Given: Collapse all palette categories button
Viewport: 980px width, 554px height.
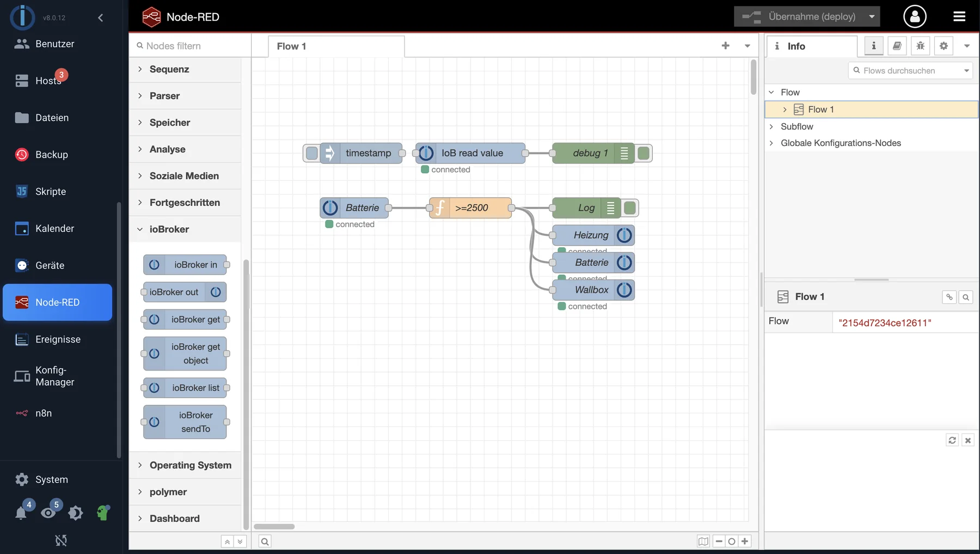Looking at the screenshot, I should (x=227, y=541).
